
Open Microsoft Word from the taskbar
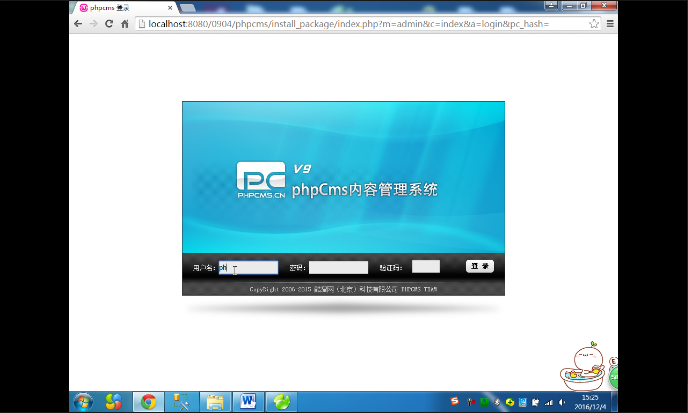(x=248, y=402)
